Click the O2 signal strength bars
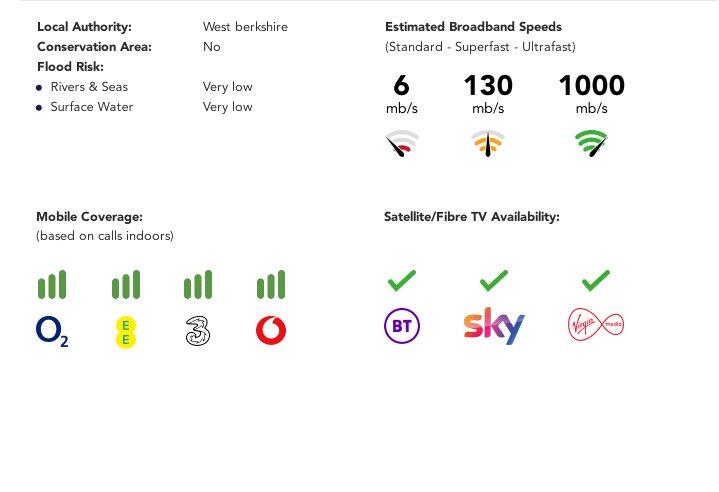 click(x=52, y=285)
